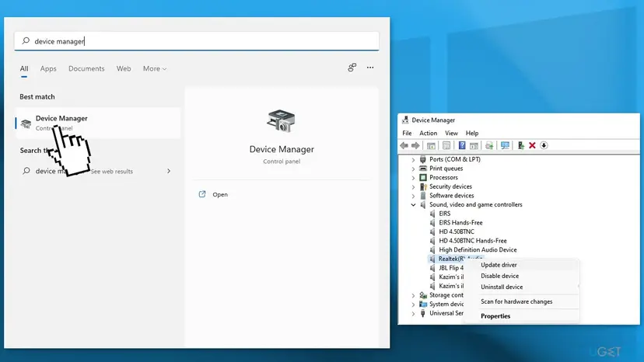Select Device Manager Best match result
Viewport: 644px width, 362px height.
pyautogui.click(x=98, y=123)
